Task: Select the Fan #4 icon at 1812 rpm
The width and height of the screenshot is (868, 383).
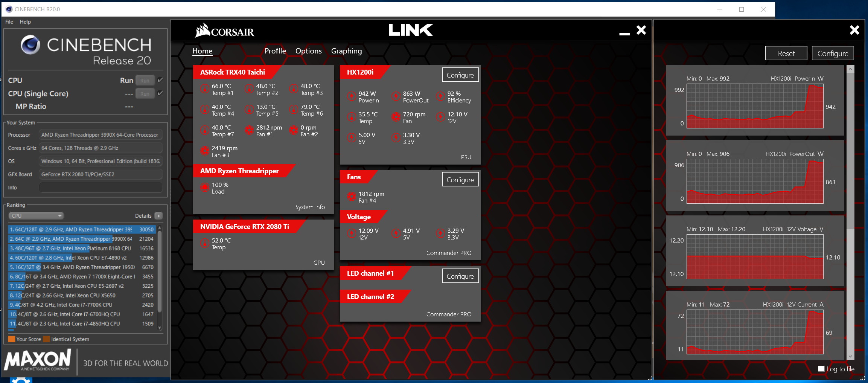Action: point(352,197)
